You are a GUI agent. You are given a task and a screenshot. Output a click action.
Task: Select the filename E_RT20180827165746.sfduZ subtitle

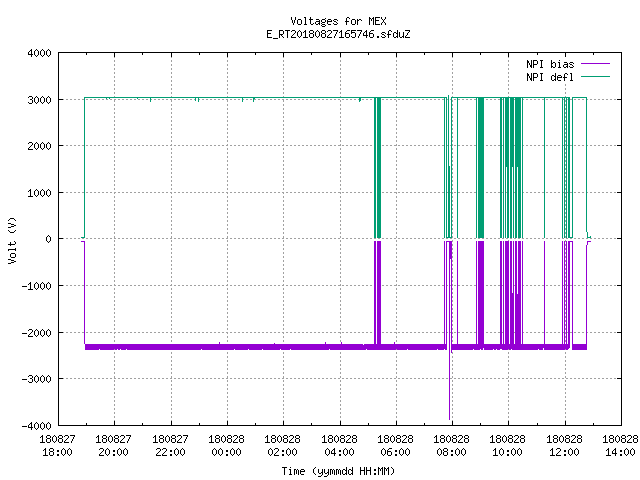click(x=338, y=34)
